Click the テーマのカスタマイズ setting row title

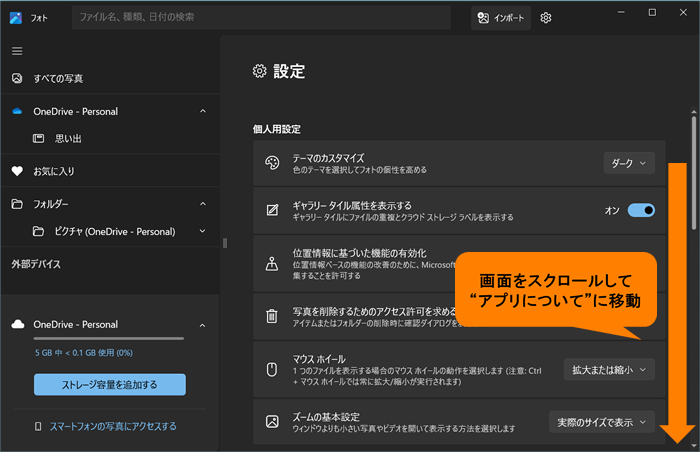click(x=328, y=158)
